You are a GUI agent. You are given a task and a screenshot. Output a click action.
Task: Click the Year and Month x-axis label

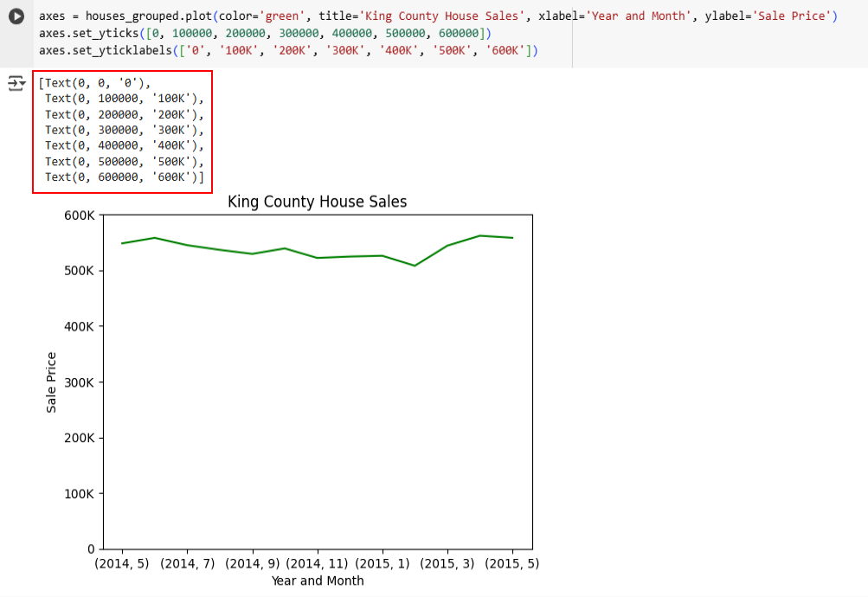[318, 581]
